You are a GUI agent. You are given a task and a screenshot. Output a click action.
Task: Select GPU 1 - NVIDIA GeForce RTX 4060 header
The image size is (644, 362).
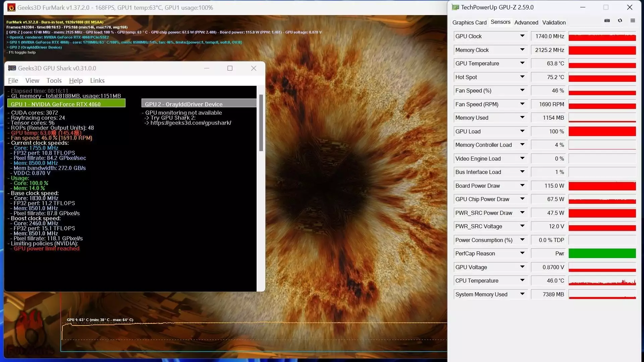click(66, 103)
